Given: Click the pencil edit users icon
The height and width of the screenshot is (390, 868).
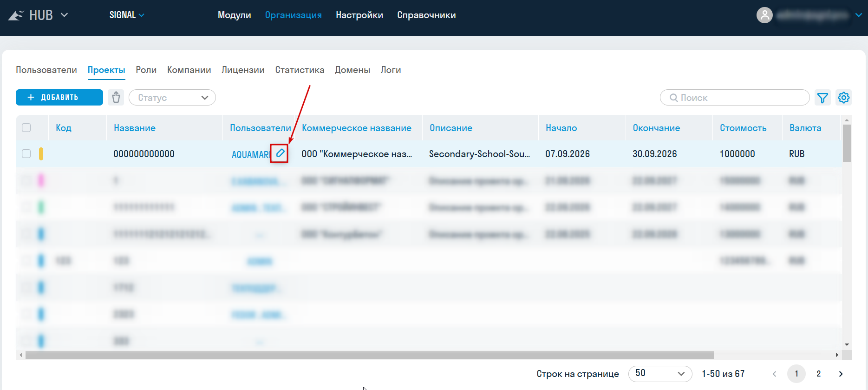Looking at the screenshot, I should (280, 153).
